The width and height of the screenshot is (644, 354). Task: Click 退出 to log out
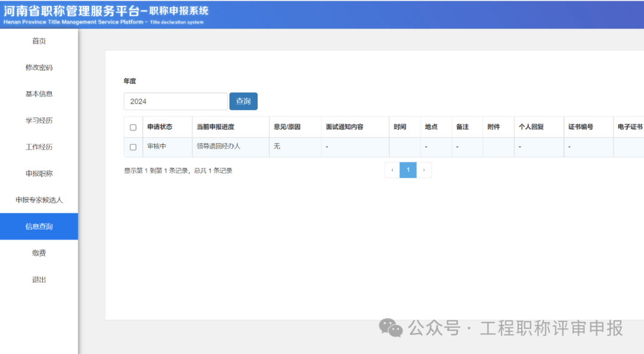coord(39,279)
